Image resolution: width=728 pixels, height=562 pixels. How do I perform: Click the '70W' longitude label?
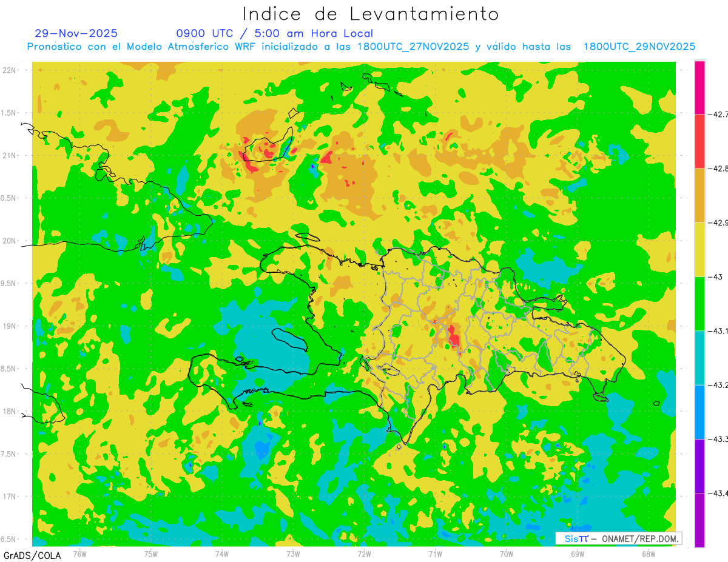pyautogui.click(x=507, y=554)
